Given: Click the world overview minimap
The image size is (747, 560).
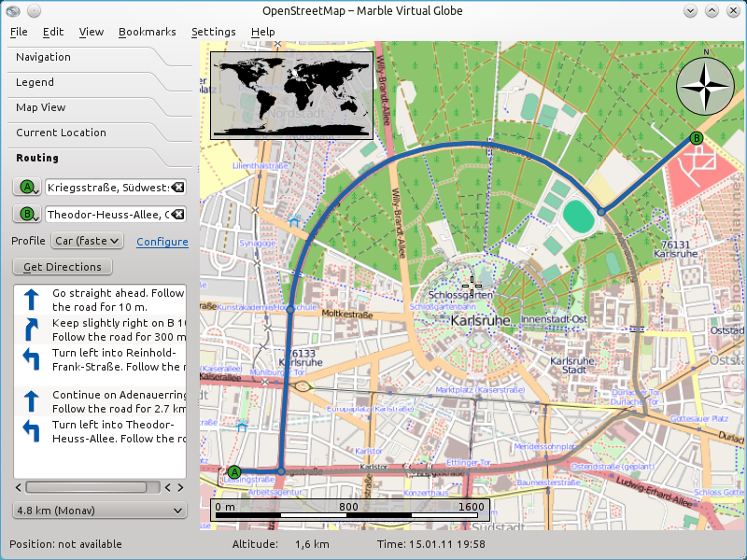Looking at the screenshot, I should coord(291,95).
